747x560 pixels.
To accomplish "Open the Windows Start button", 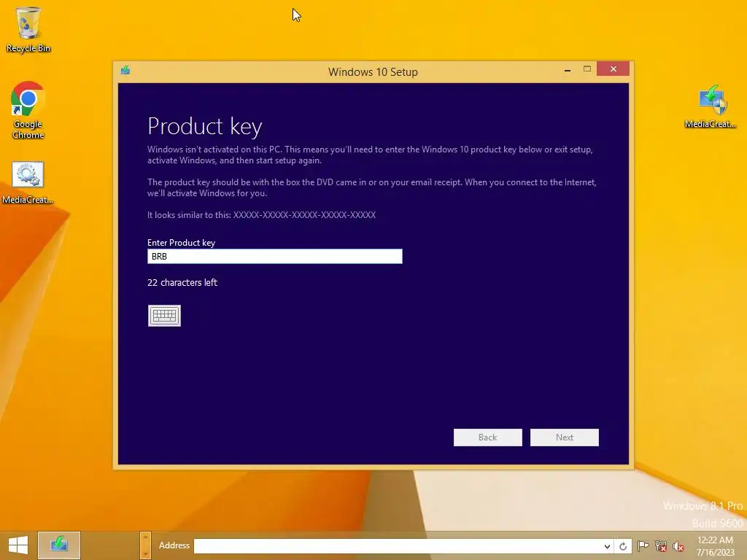I will pyautogui.click(x=18, y=545).
